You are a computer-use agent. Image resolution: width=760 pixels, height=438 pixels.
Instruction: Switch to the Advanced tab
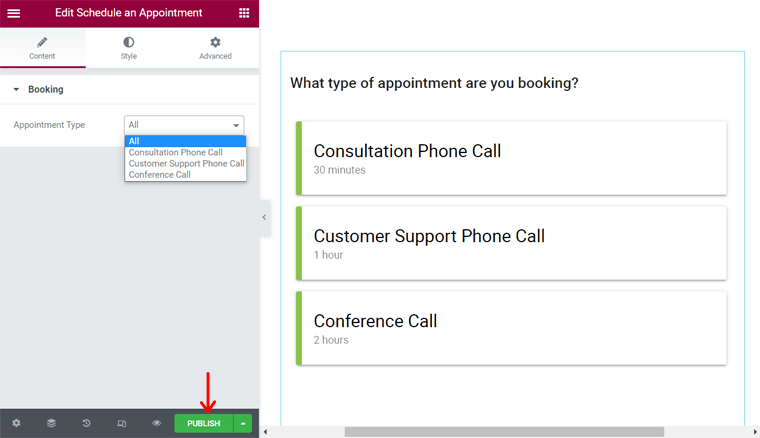215,48
